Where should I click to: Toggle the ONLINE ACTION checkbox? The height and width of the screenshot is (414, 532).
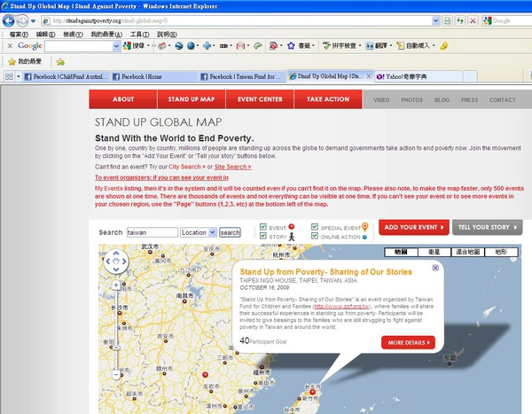(315, 236)
